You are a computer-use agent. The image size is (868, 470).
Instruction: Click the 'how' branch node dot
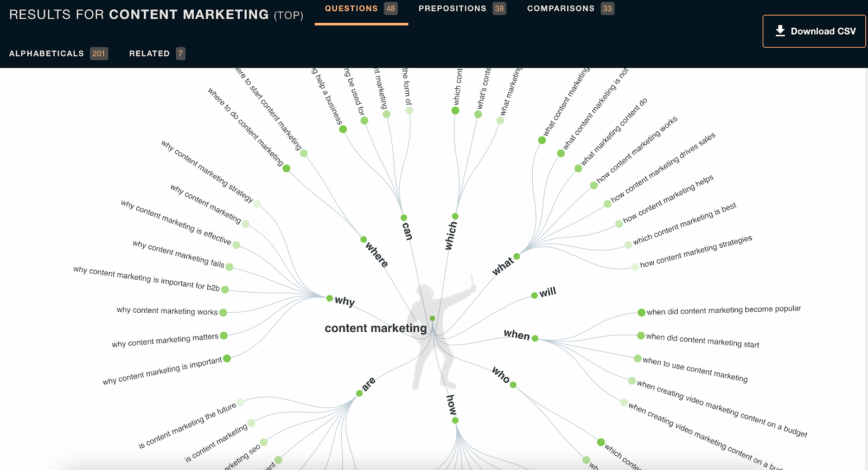click(x=455, y=420)
